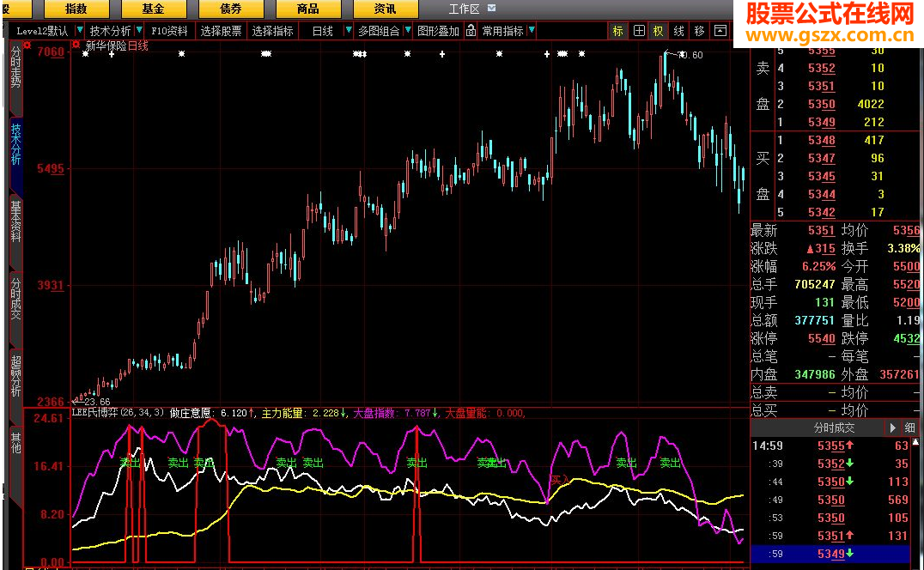Click the 移 move tool icon
The image size is (924, 570).
tap(700, 31)
